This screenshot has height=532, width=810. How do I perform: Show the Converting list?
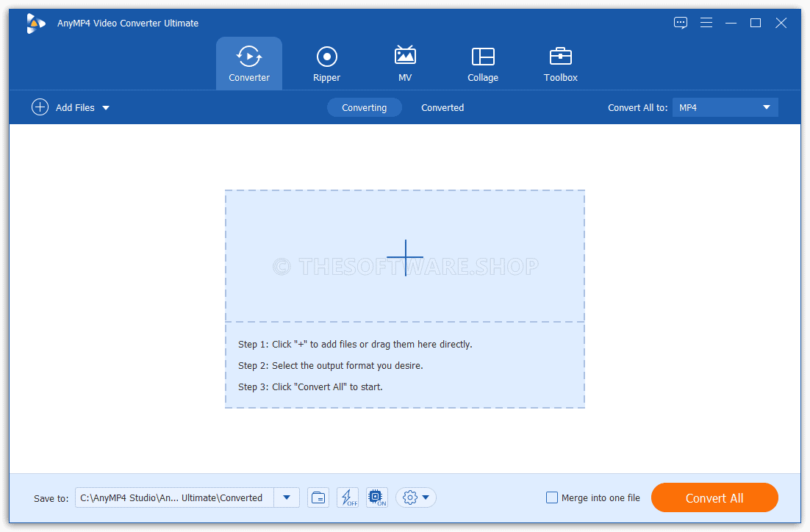coord(364,107)
